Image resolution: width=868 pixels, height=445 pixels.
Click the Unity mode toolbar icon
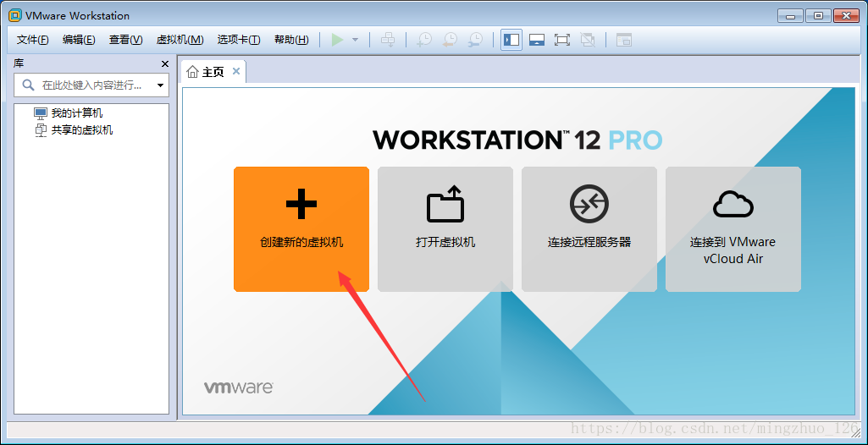click(x=588, y=40)
